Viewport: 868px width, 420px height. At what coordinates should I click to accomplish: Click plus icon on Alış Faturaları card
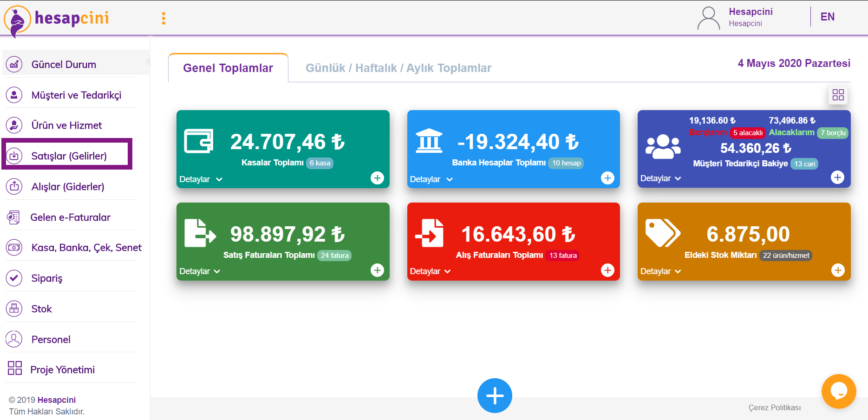[607, 270]
